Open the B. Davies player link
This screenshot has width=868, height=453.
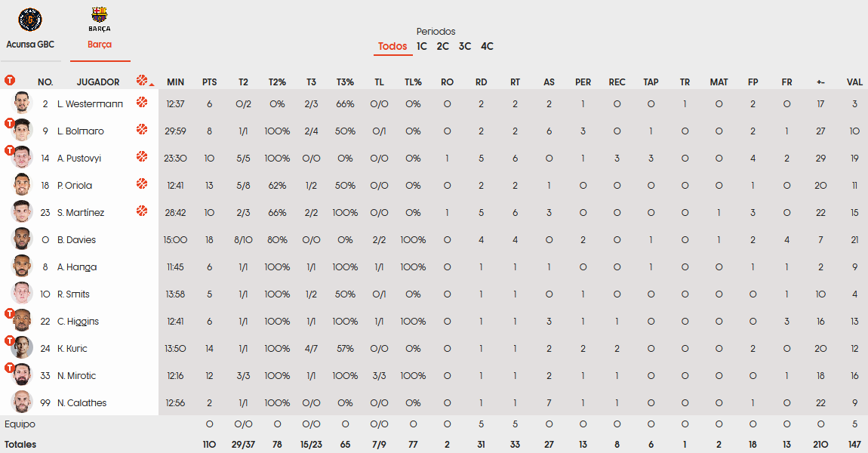[76, 240]
